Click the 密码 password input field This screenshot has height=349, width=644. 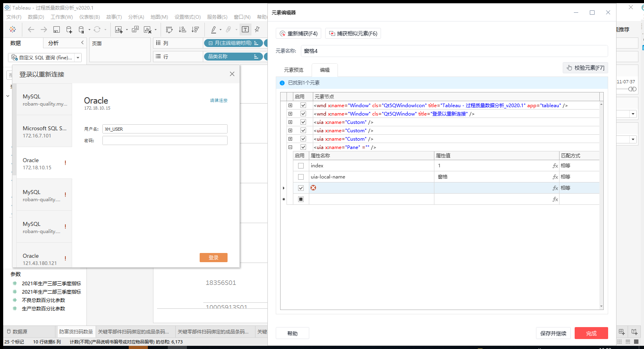[x=165, y=140]
